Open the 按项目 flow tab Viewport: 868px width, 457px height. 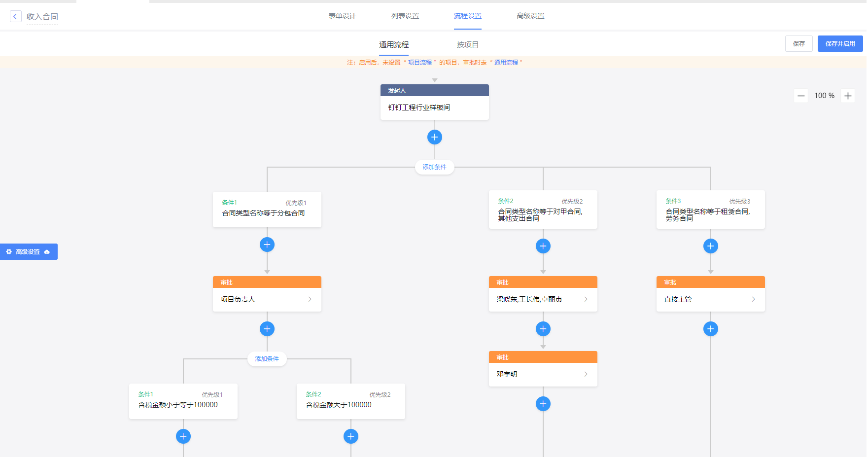pyautogui.click(x=467, y=44)
